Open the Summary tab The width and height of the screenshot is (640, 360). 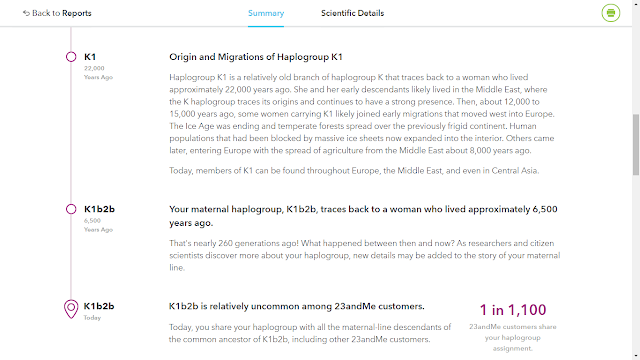(266, 13)
